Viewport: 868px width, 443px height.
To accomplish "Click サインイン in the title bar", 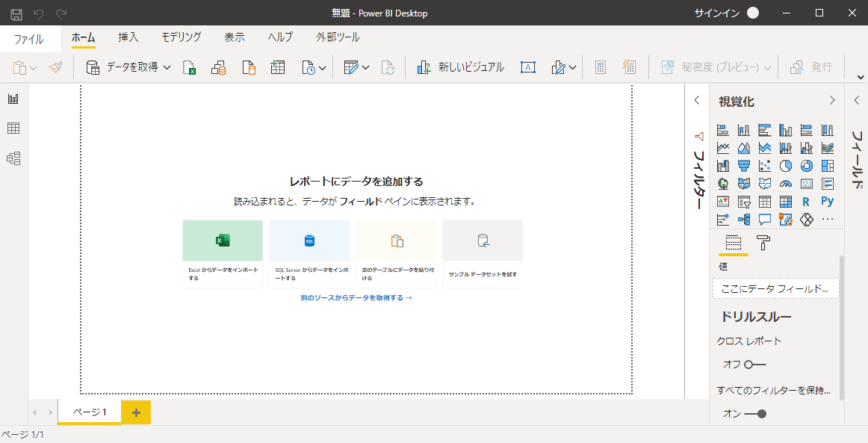I will pyautogui.click(x=717, y=13).
